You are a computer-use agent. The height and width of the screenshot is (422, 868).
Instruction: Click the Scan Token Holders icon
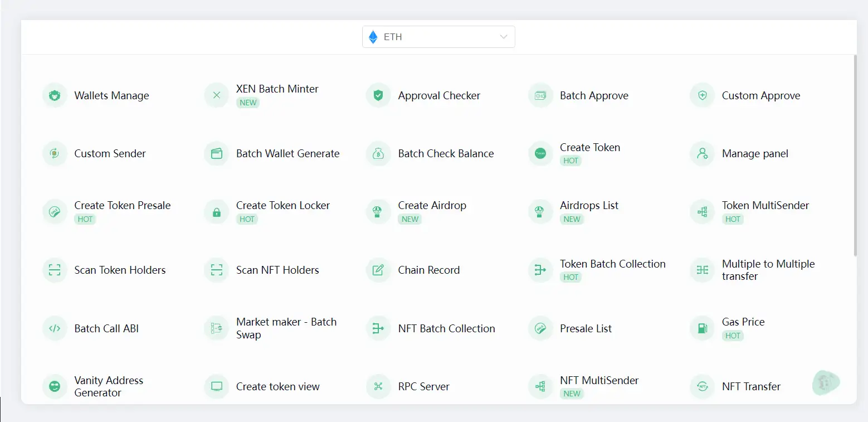[x=55, y=270]
